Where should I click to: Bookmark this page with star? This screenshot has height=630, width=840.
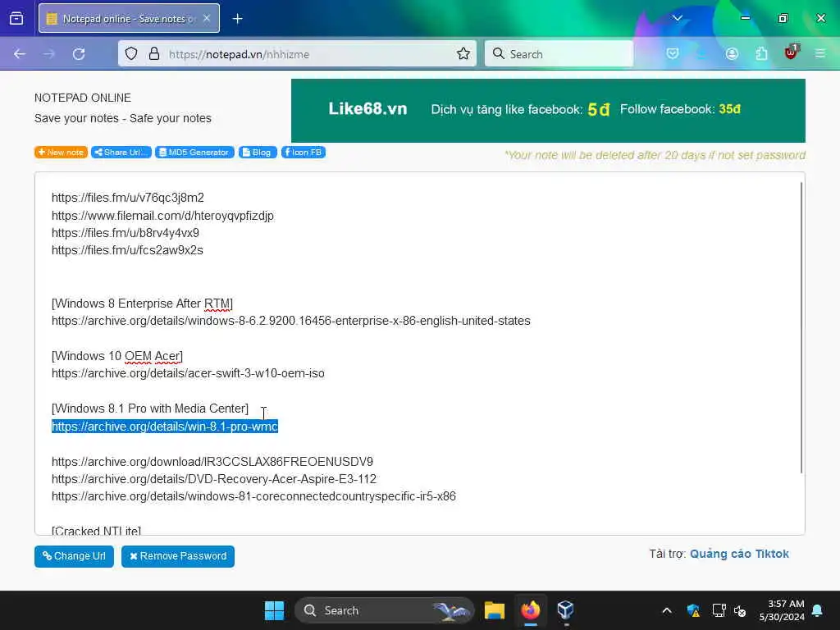(x=463, y=53)
